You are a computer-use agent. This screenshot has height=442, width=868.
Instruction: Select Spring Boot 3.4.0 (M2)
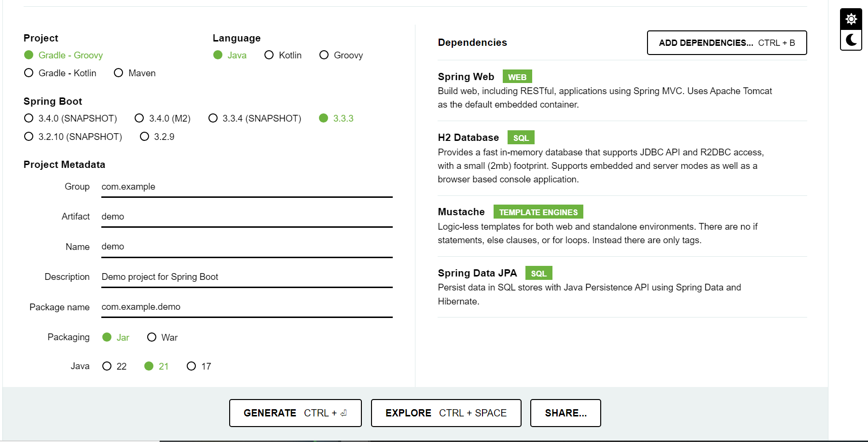[163, 118]
